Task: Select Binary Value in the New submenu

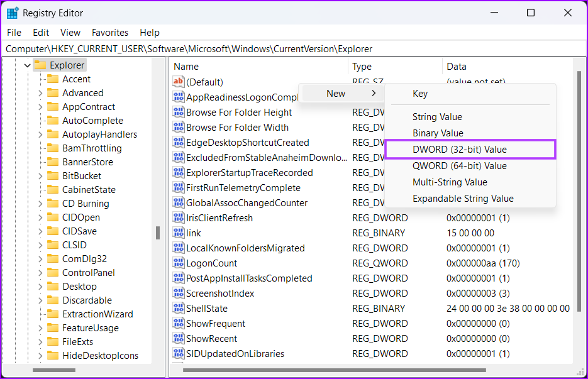Action: pyautogui.click(x=470, y=133)
